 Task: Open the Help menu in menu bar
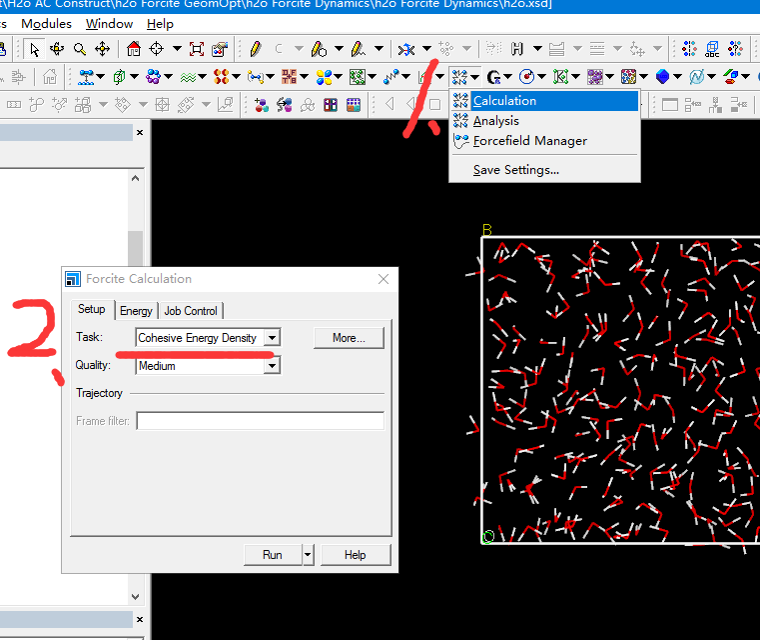[160, 24]
